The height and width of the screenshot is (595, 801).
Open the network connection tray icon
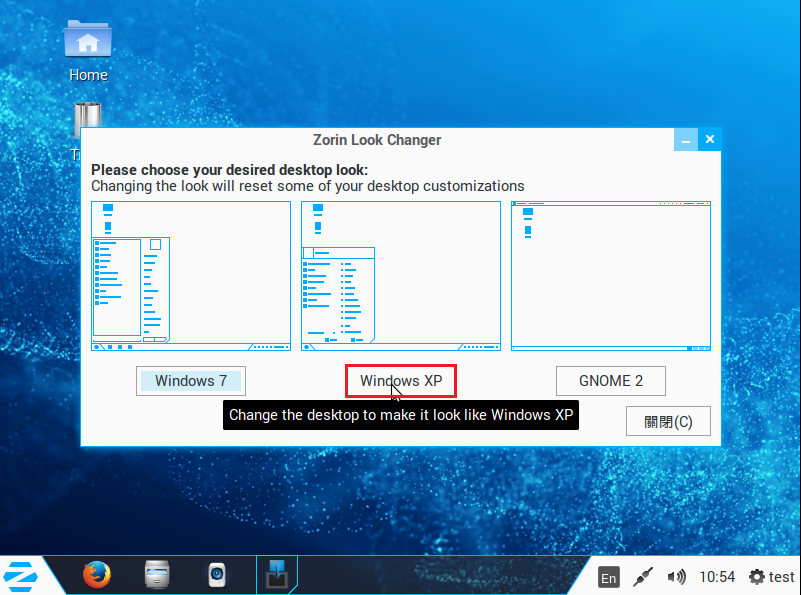[x=643, y=577]
